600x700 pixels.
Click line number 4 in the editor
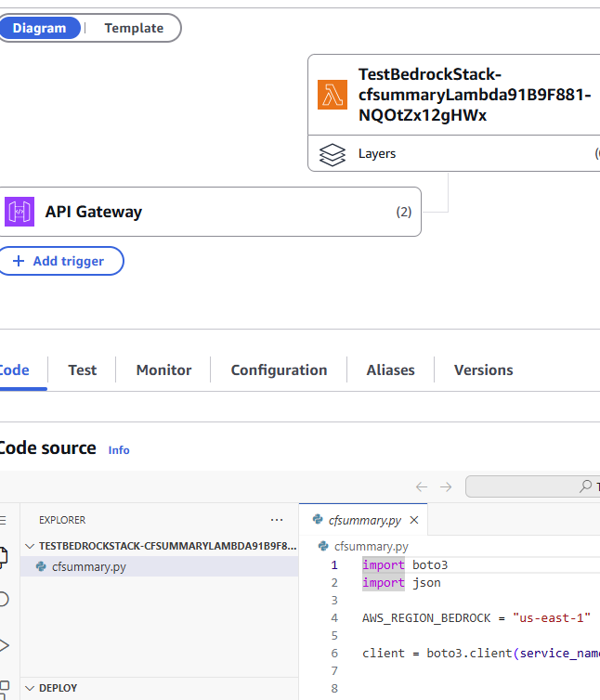(x=334, y=618)
